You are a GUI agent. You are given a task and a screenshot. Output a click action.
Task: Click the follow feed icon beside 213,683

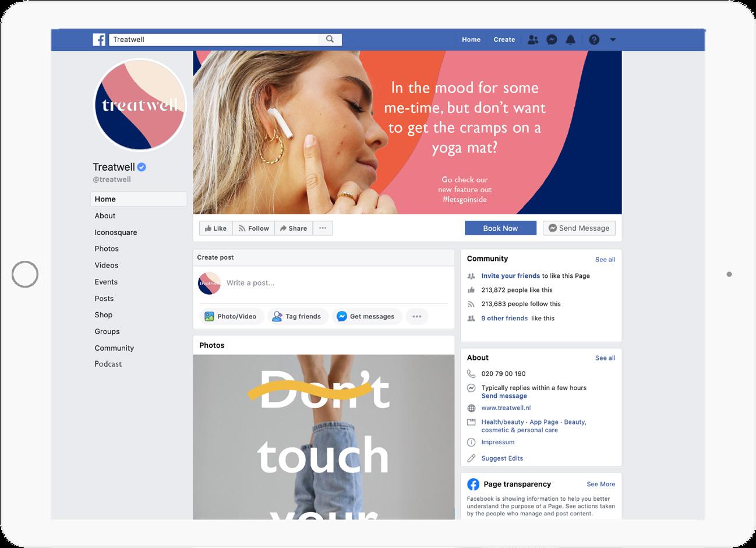click(471, 304)
